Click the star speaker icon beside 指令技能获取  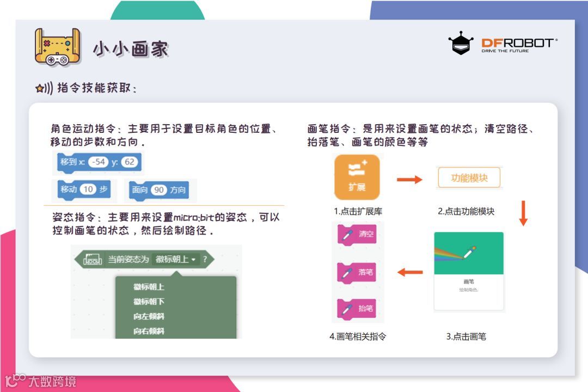[44, 89]
